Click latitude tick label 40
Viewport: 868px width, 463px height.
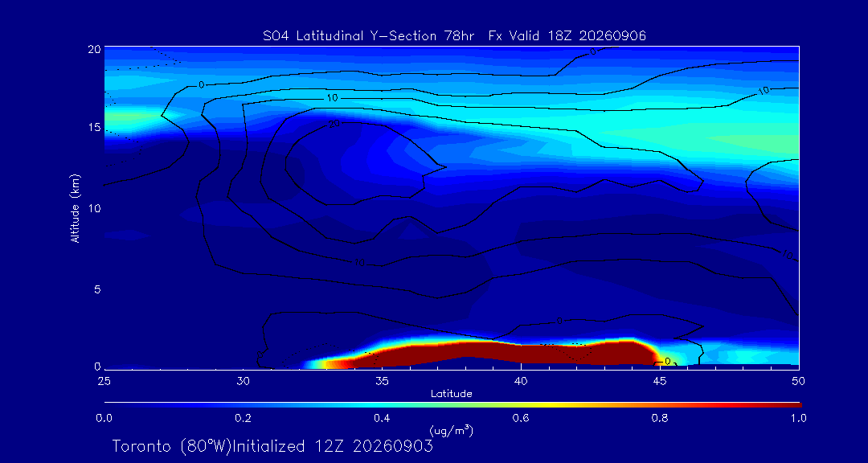[x=520, y=381]
